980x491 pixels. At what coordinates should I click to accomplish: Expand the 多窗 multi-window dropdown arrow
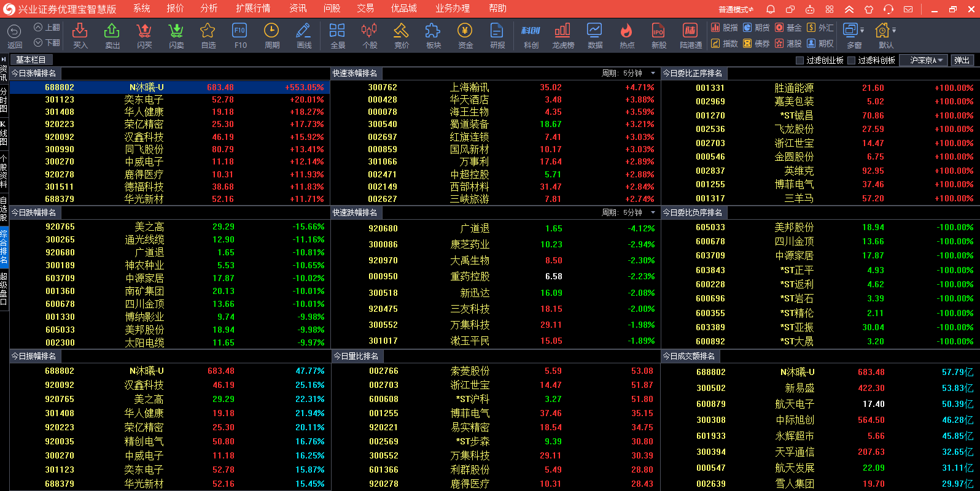(862, 30)
